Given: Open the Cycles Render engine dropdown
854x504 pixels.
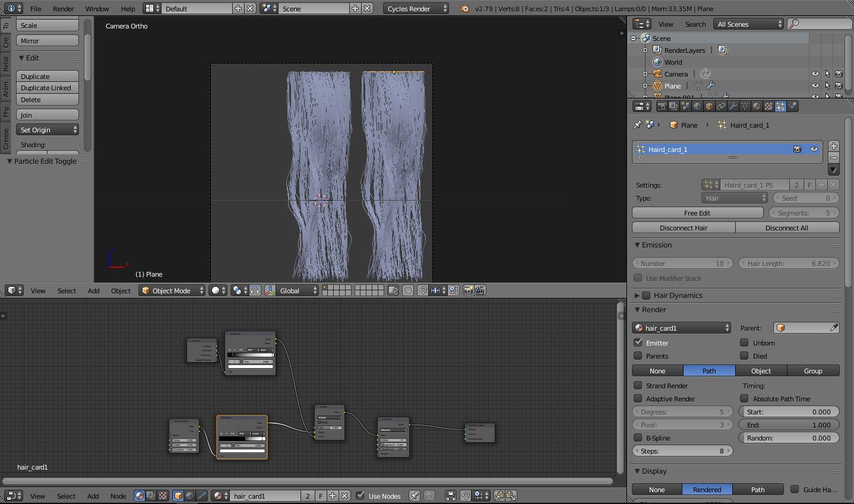Looking at the screenshot, I should (x=416, y=9).
